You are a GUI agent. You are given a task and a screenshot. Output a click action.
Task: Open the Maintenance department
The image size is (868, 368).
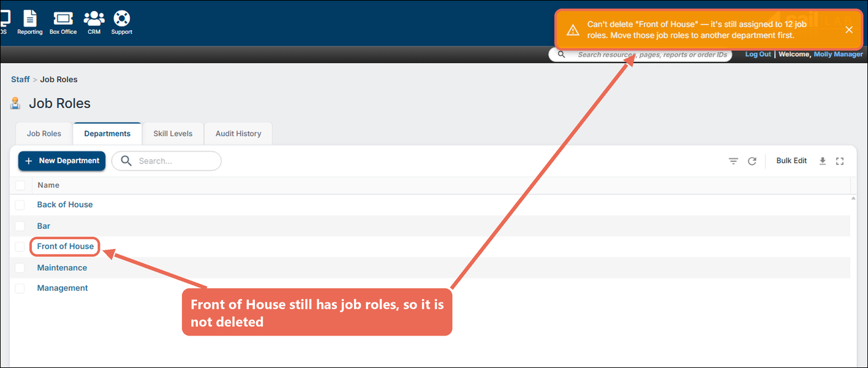62,268
